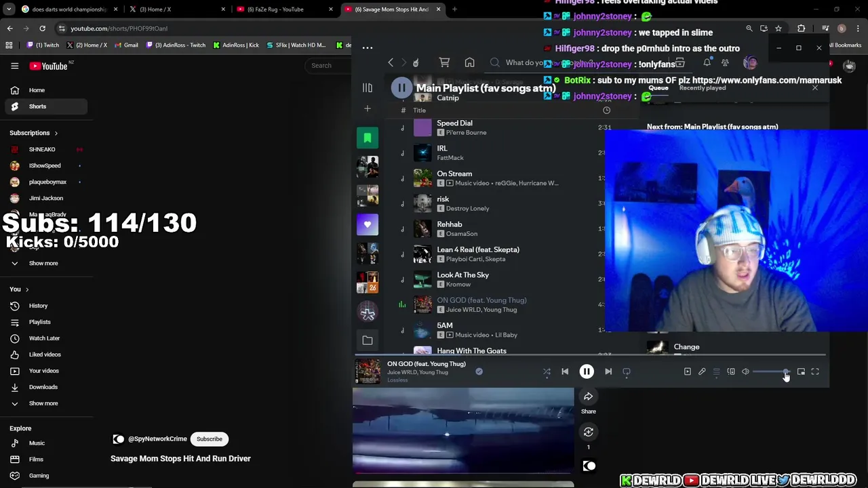This screenshot has width=868, height=488.
Task: Open the AdinRoss Kick bookmark
Action: [236, 45]
